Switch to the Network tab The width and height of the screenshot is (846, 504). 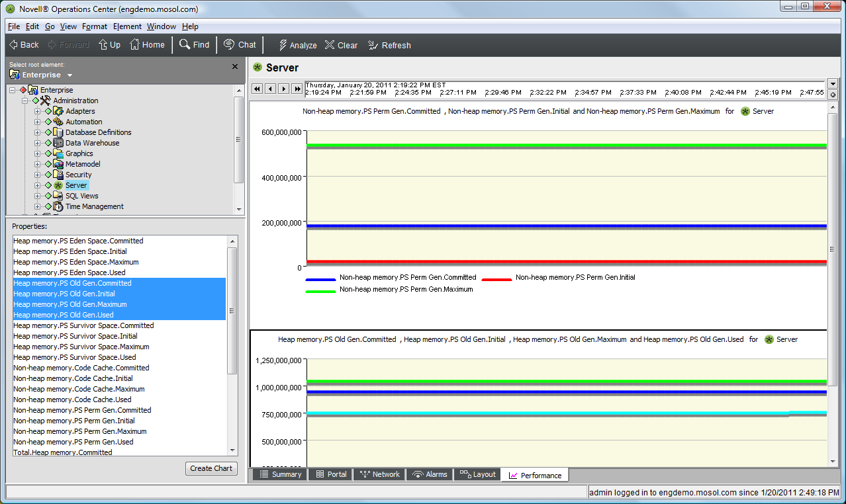coord(380,475)
